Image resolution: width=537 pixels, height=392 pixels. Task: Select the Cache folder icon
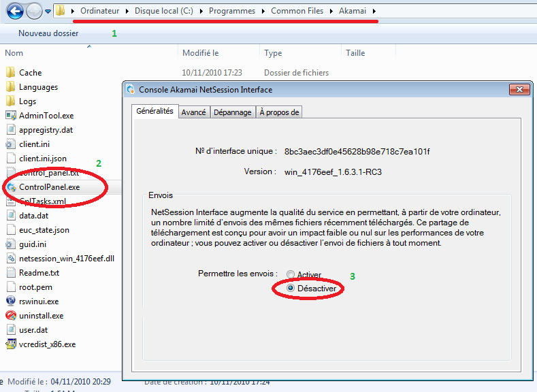11,72
